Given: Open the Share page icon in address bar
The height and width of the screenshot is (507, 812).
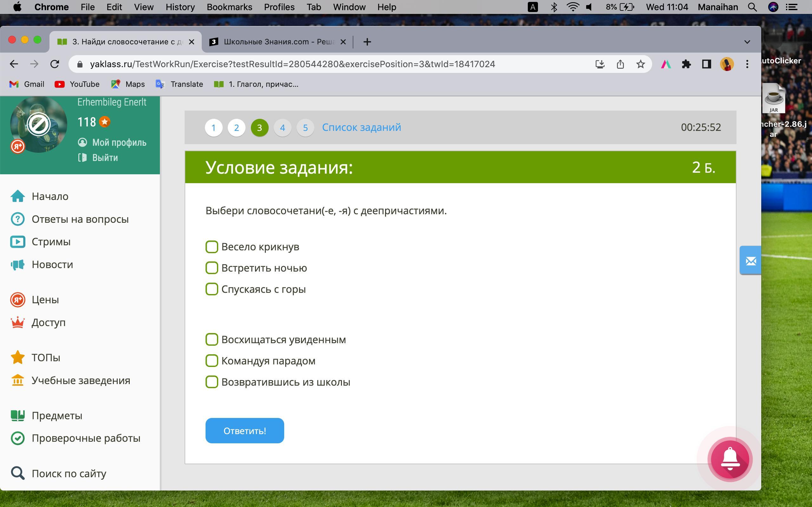Looking at the screenshot, I should [x=620, y=64].
